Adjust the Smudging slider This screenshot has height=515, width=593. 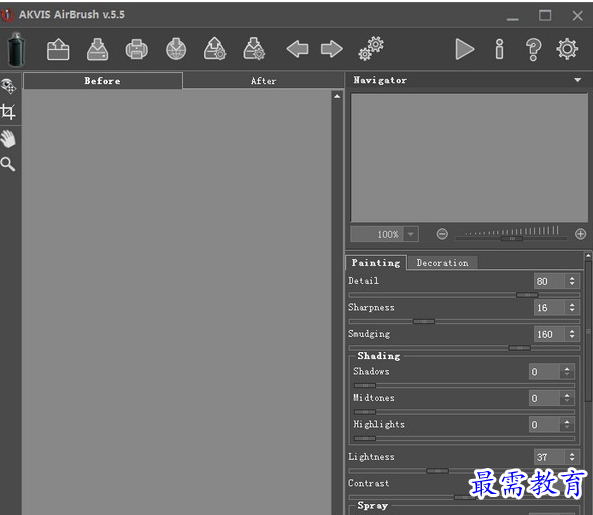coord(519,348)
